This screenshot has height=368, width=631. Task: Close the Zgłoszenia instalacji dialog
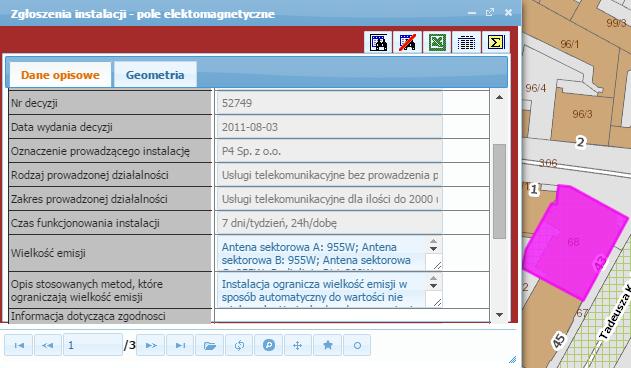508,12
